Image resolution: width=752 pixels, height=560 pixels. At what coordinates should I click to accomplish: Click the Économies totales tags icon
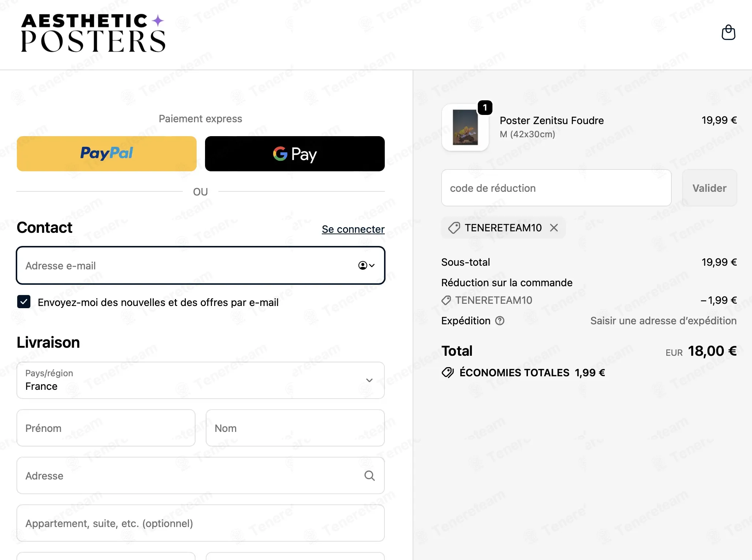point(448,373)
